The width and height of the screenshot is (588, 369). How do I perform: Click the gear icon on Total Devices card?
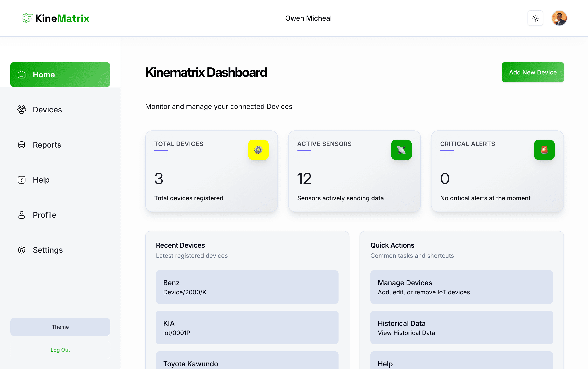click(x=258, y=150)
